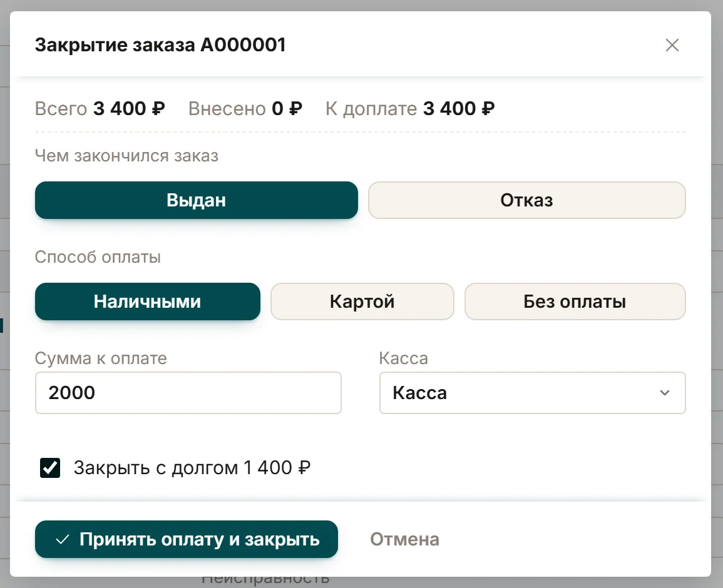This screenshot has height=588, width=723.
Task: Click the Чем закончился заказ label
Action: coord(126,156)
